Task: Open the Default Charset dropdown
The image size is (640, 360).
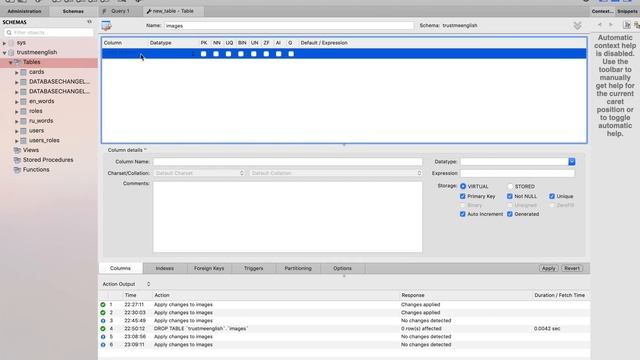Action: [200, 173]
